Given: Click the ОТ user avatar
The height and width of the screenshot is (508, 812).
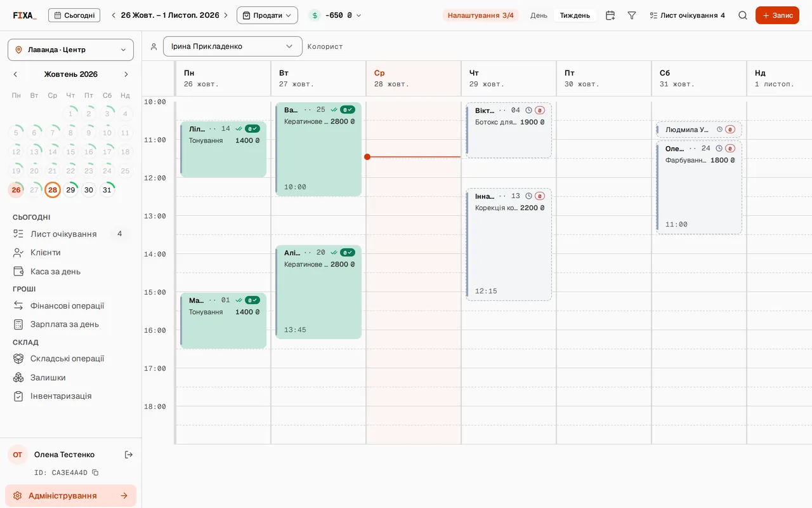Looking at the screenshot, I should point(18,455).
